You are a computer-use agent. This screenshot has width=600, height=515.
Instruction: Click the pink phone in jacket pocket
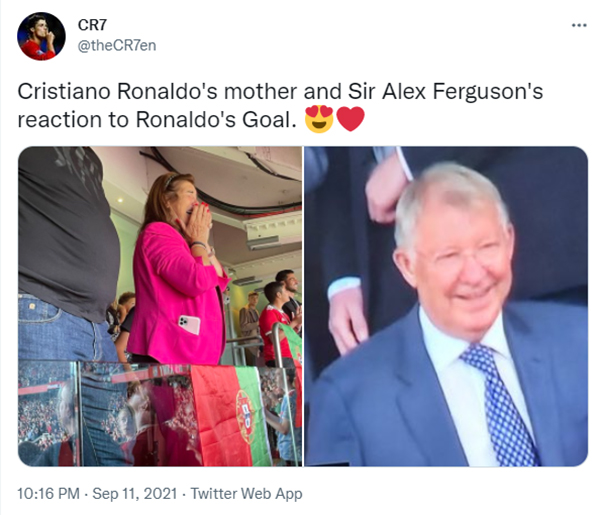(189, 325)
